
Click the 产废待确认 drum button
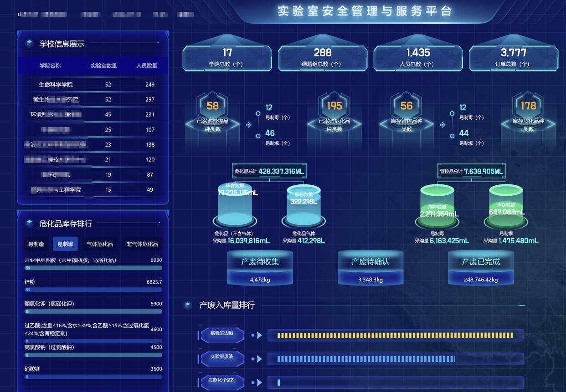pyautogui.click(x=370, y=268)
